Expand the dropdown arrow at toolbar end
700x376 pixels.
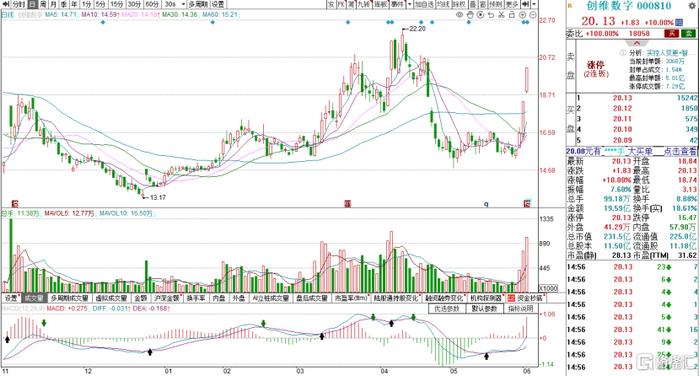(534, 4)
